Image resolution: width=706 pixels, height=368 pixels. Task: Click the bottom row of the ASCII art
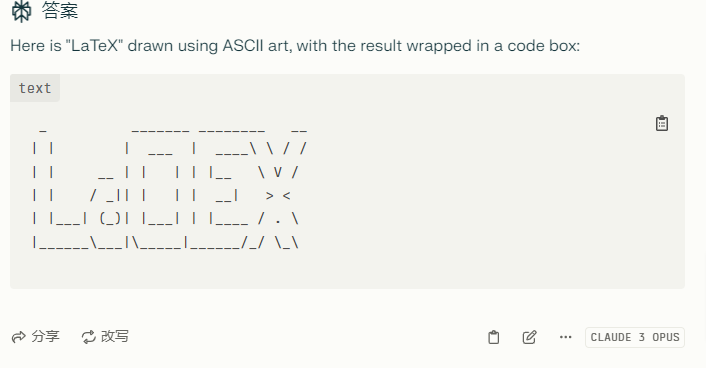pyautogui.click(x=165, y=243)
